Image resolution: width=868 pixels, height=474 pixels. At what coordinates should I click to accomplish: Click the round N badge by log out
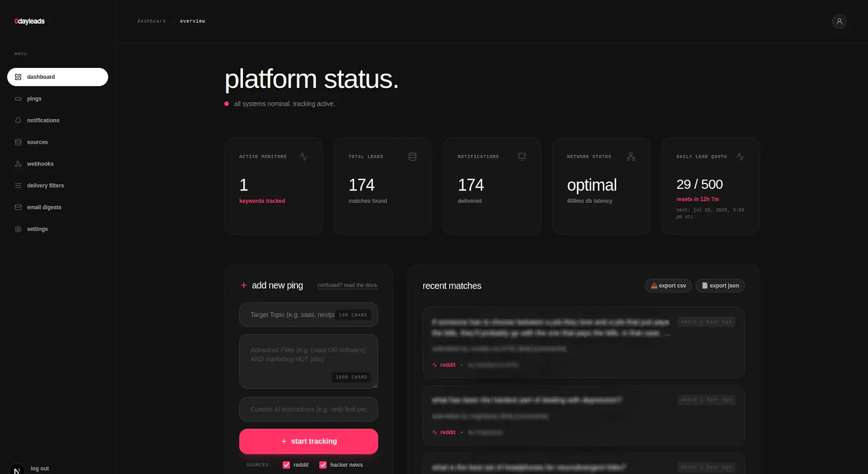(x=17, y=470)
